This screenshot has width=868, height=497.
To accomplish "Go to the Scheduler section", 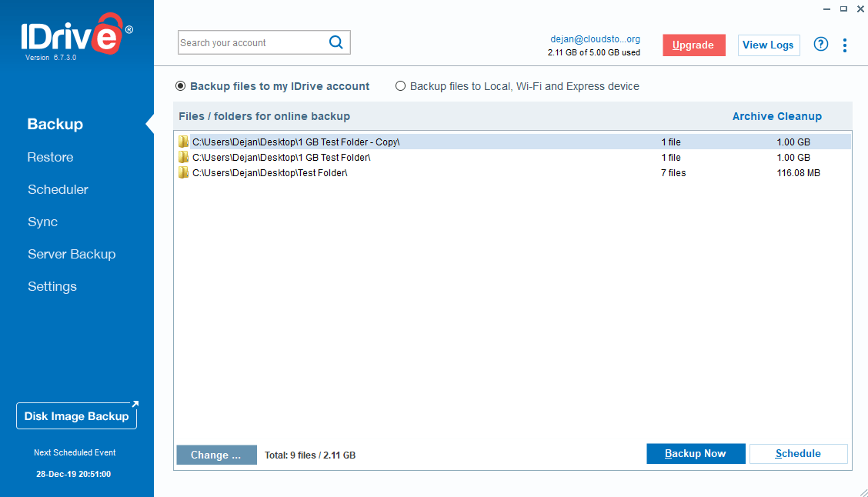I will pos(58,189).
